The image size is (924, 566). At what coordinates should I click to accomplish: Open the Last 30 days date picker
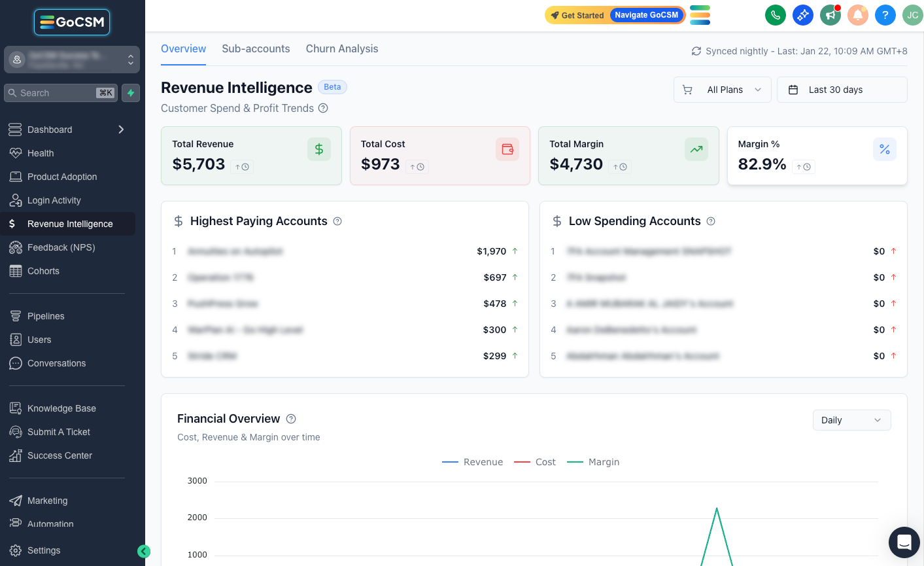pyautogui.click(x=842, y=90)
